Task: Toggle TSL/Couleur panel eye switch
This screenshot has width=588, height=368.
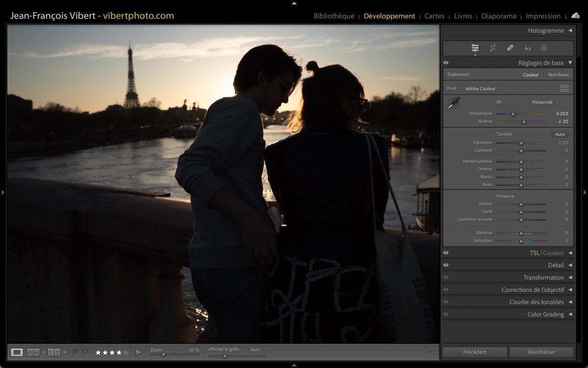Action: click(446, 253)
